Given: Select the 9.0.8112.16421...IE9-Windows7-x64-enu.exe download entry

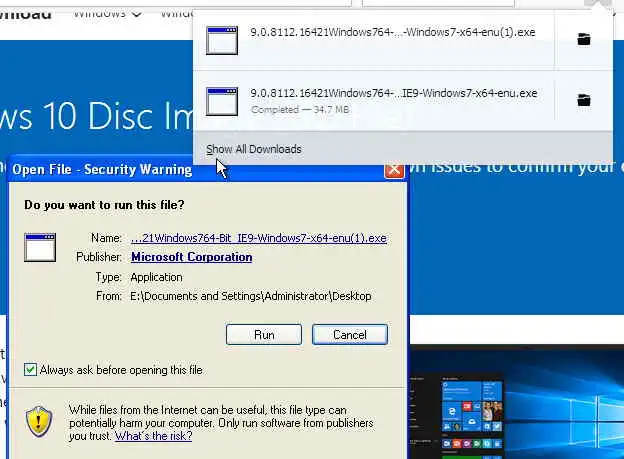Looking at the screenshot, I should (373, 101).
